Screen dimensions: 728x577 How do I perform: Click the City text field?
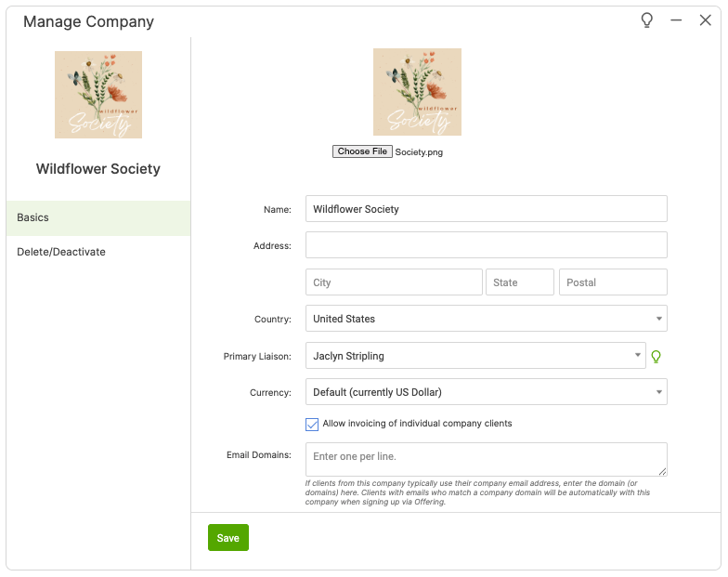pyautogui.click(x=393, y=282)
